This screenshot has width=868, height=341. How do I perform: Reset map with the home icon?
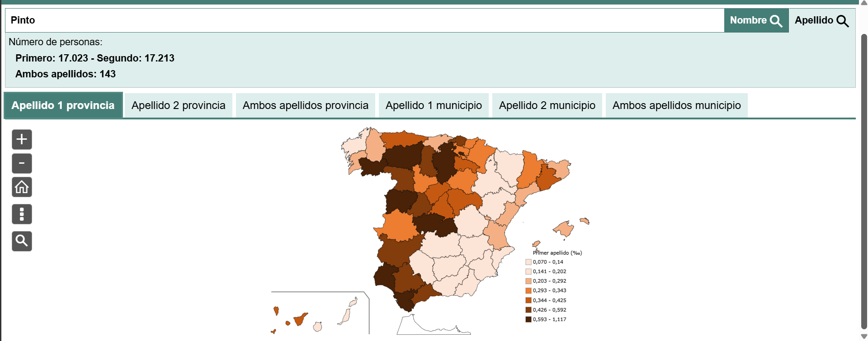22,187
